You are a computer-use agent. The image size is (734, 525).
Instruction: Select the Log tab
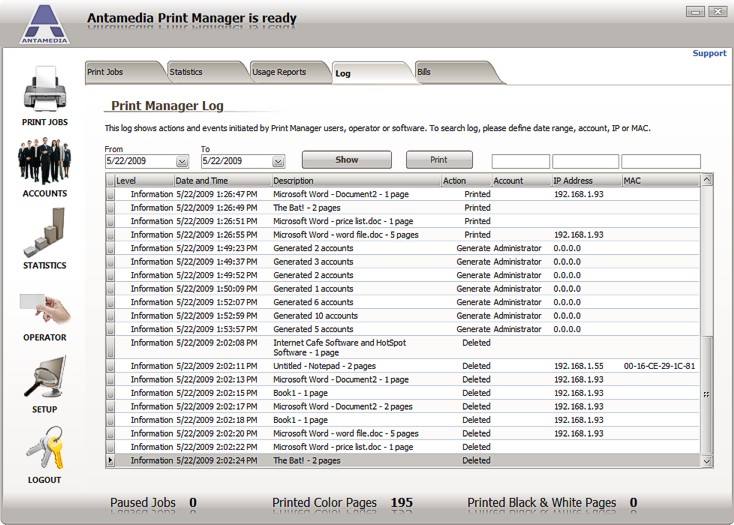(x=372, y=73)
